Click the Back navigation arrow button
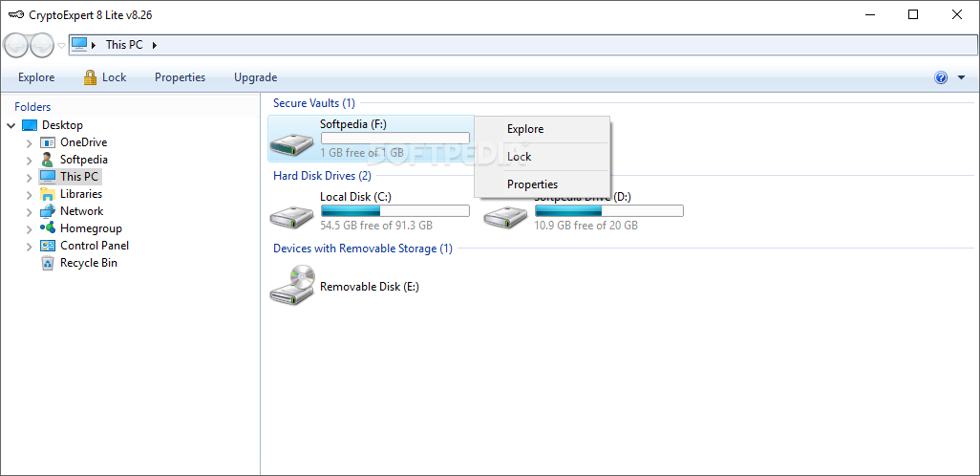980x476 pixels. click(15, 45)
